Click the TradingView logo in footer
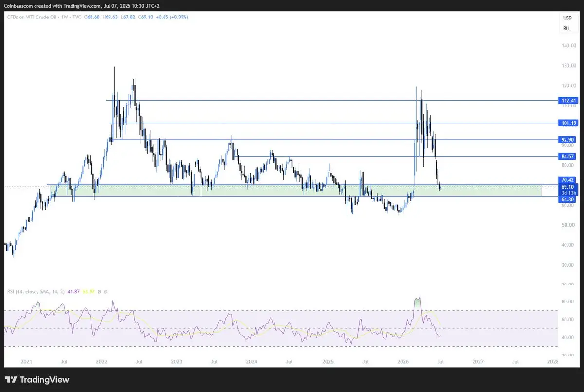Viewport: 584px width, 392px height. pos(37,380)
